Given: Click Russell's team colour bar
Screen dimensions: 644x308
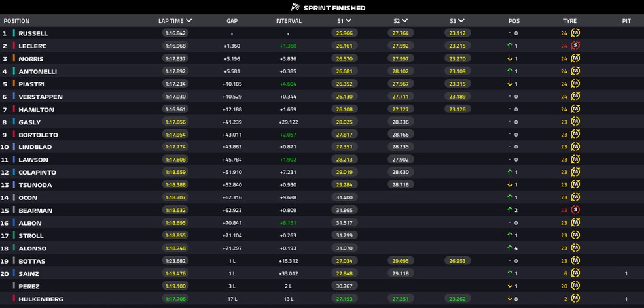Looking at the screenshot, I should click(14, 33).
